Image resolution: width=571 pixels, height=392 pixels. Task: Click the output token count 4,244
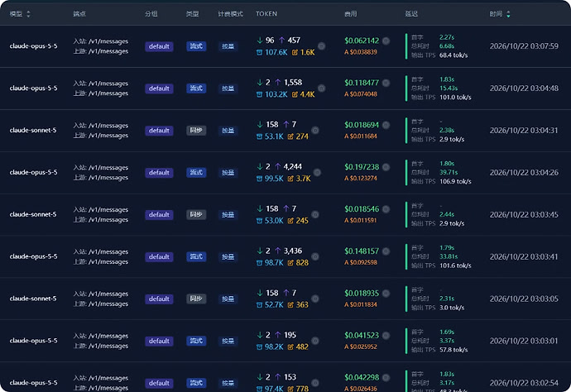coord(293,167)
